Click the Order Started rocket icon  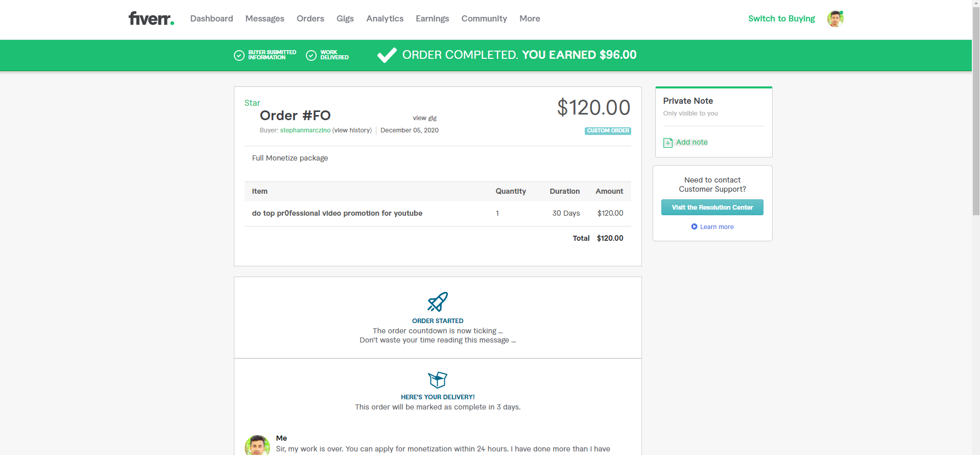coord(438,302)
